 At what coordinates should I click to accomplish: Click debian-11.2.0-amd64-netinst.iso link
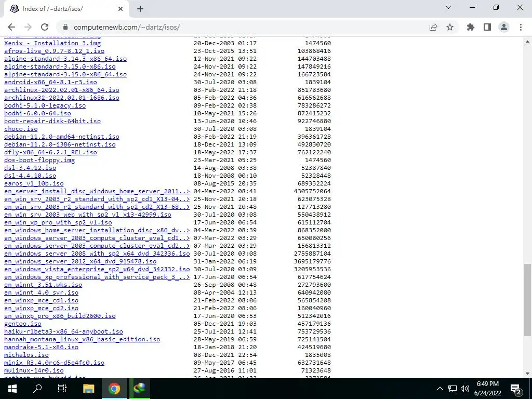click(62, 137)
